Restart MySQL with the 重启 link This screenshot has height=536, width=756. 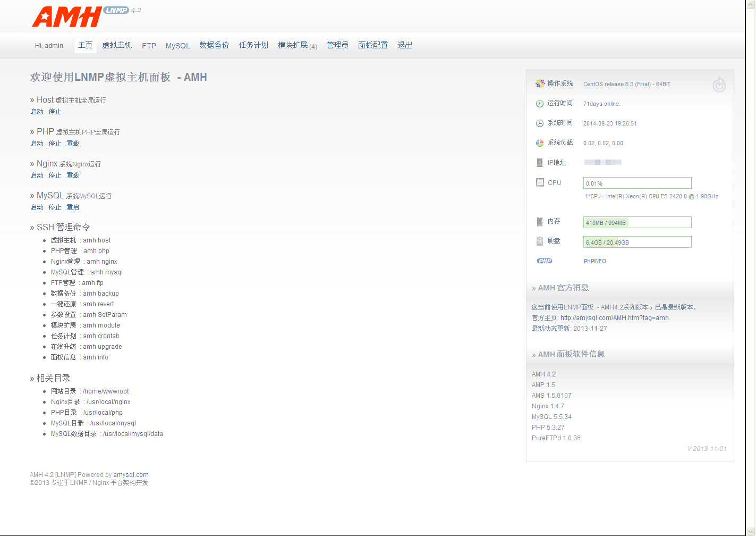pos(73,207)
